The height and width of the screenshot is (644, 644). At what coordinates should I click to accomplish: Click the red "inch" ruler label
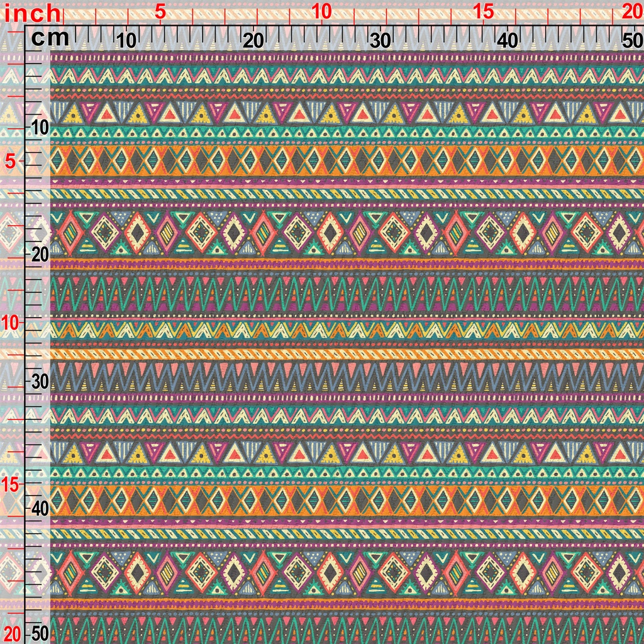(33, 14)
